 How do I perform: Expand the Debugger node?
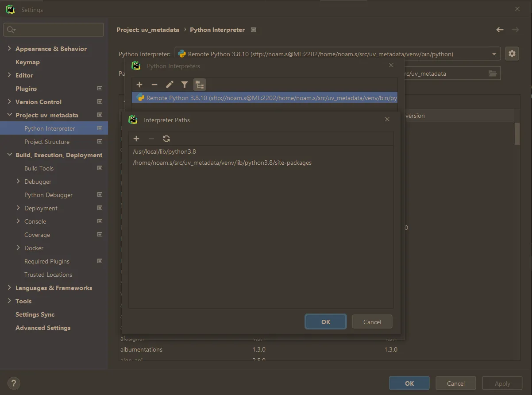click(18, 182)
